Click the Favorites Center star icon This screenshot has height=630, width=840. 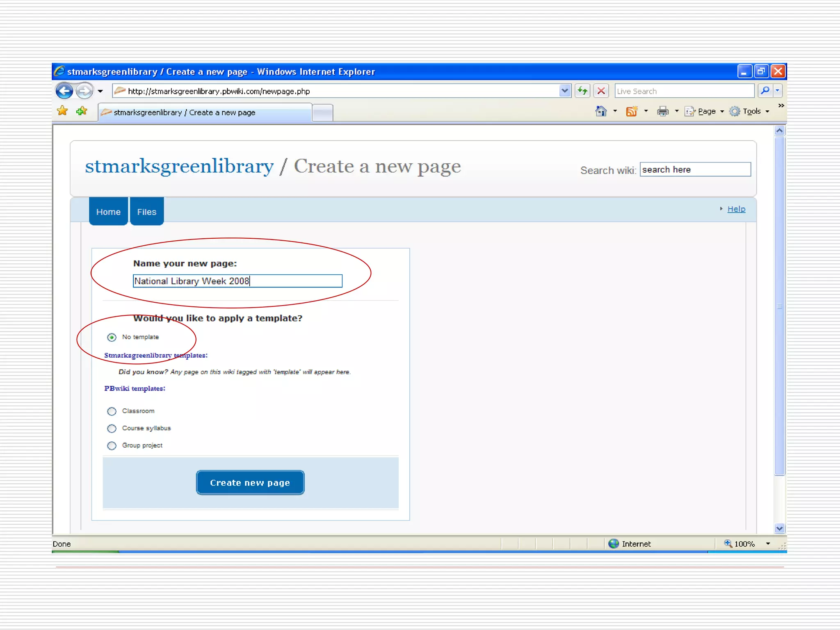[62, 111]
